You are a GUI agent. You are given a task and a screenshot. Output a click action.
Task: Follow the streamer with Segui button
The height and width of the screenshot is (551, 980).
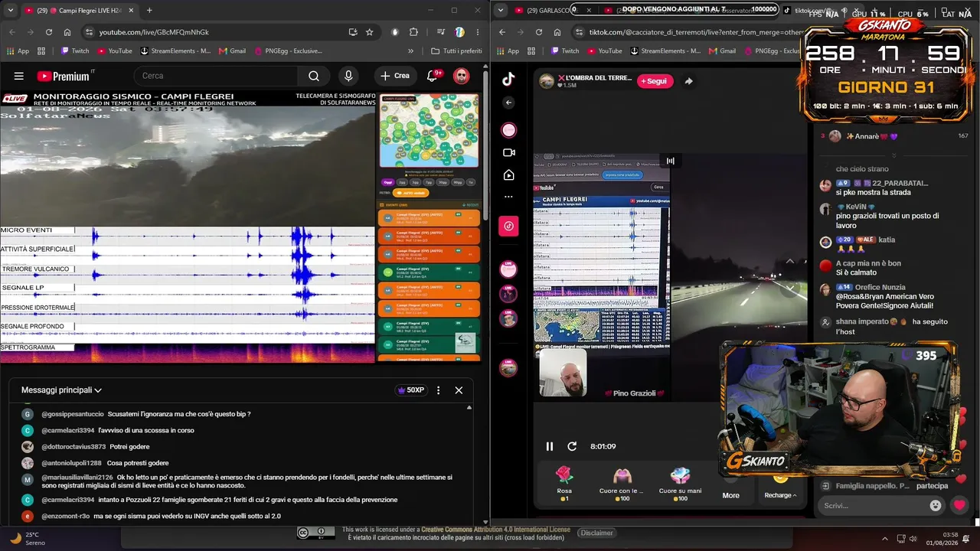655,81
